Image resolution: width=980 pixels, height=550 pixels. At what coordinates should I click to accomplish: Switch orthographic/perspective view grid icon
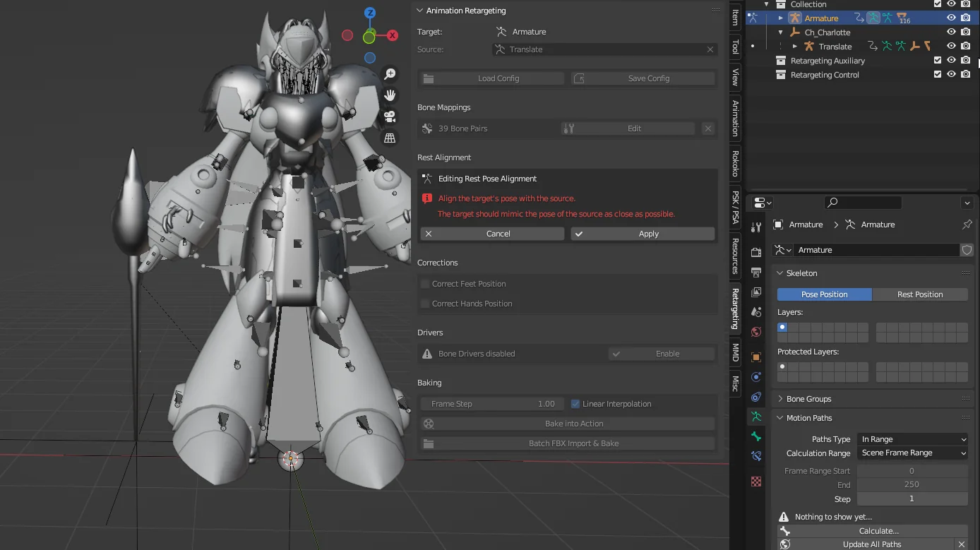click(x=390, y=138)
